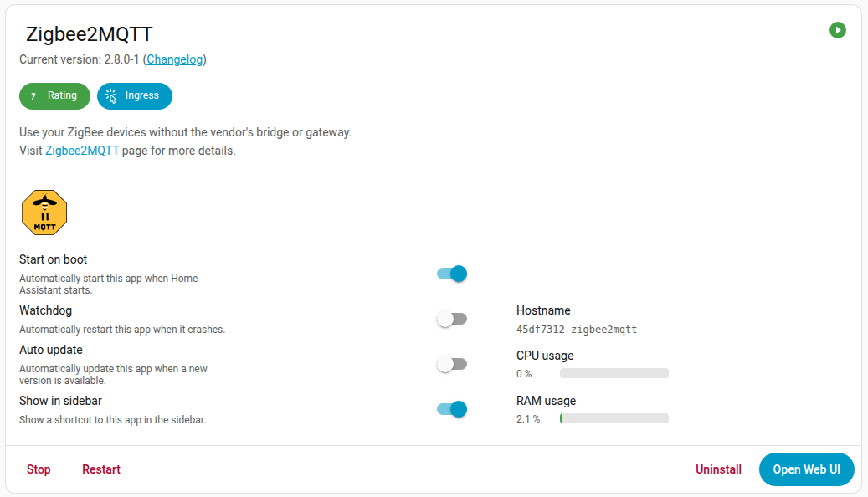This screenshot has width=868, height=497.
Task: Open the Changelog link
Action: (174, 59)
